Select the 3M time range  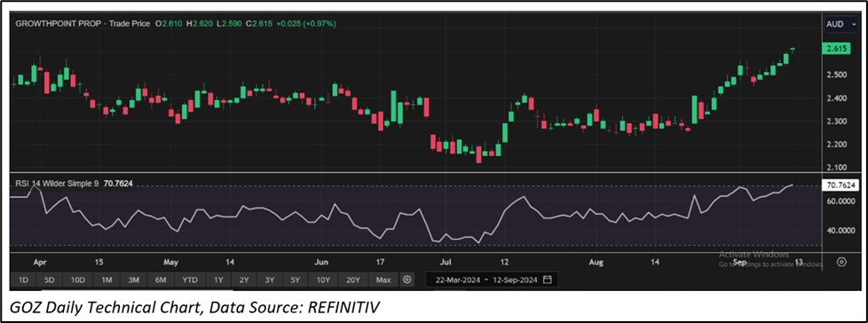click(133, 280)
